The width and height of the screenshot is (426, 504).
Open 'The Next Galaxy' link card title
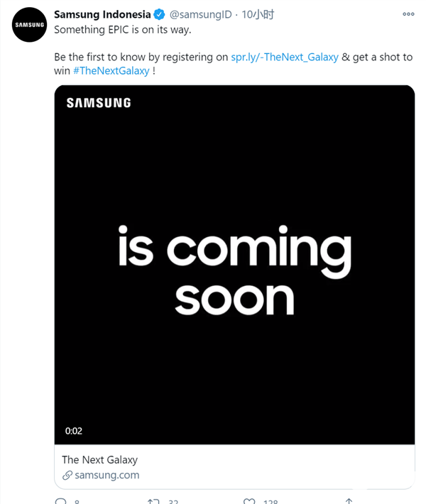coord(99,459)
